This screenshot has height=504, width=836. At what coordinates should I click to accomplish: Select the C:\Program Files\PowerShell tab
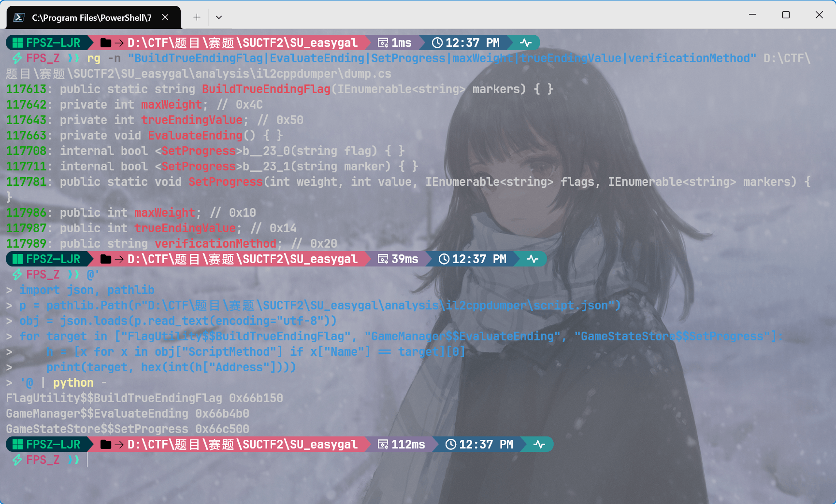click(91, 17)
